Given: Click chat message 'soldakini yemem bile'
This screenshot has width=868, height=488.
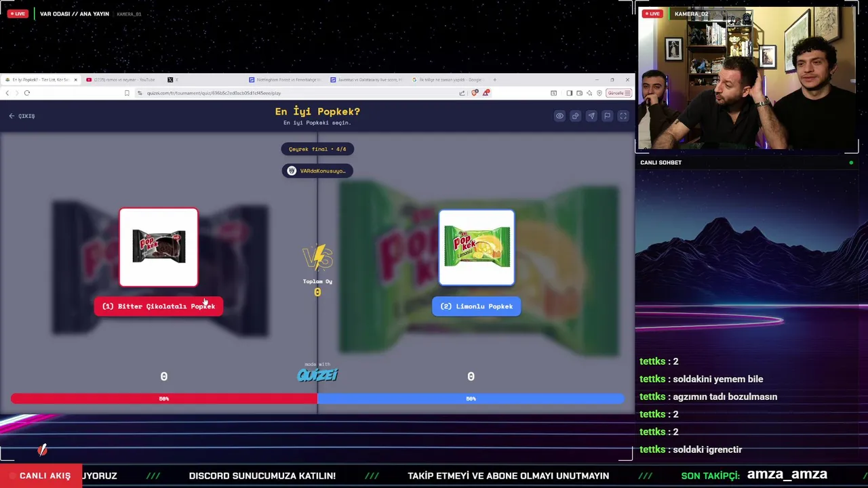Looking at the screenshot, I should click(718, 379).
